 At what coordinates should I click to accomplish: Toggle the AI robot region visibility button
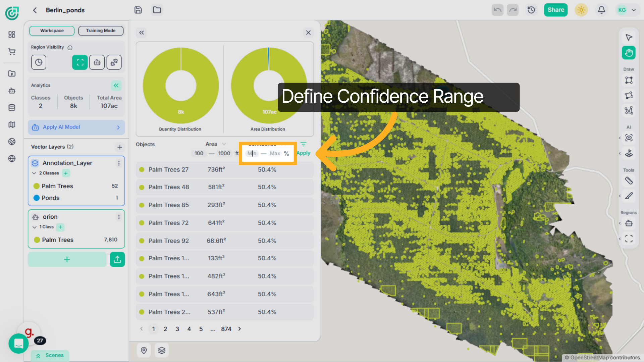pos(97,62)
